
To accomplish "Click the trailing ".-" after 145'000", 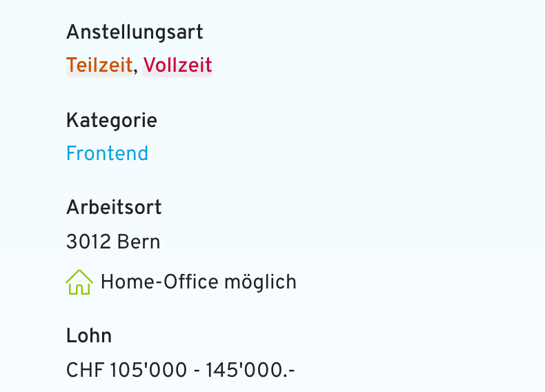I will [x=290, y=372].
